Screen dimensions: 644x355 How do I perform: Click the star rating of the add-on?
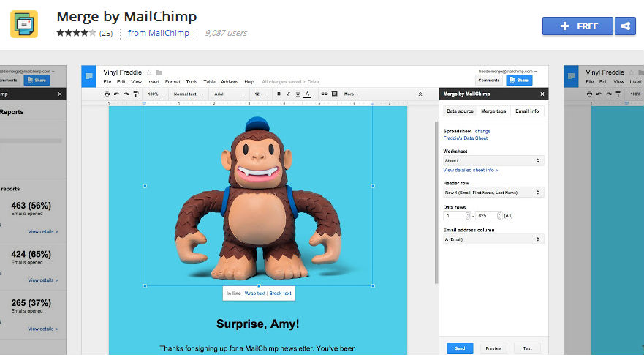77,33
